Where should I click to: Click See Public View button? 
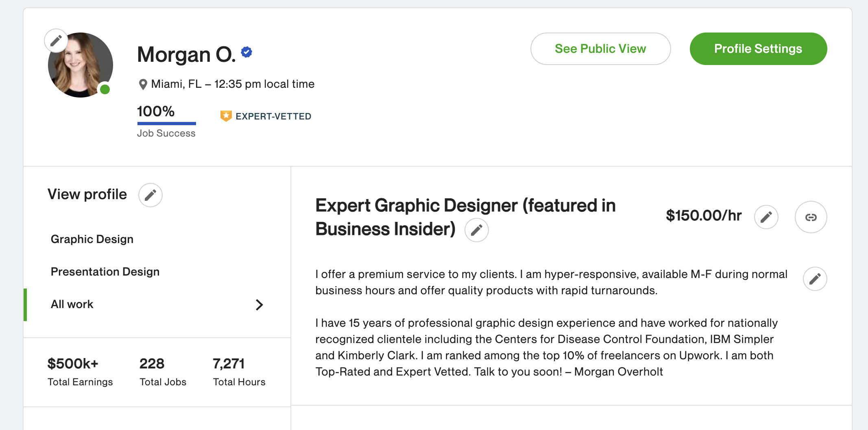tap(600, 49)
